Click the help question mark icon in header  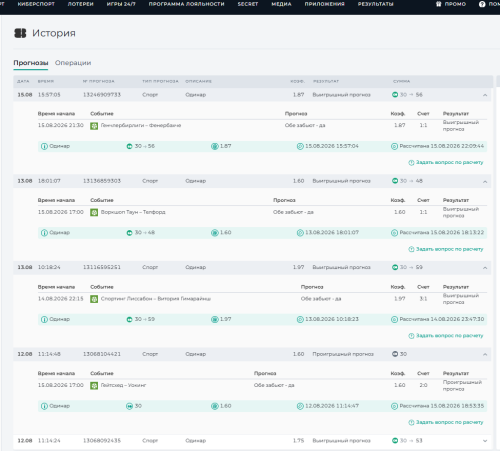pos(482,4)
